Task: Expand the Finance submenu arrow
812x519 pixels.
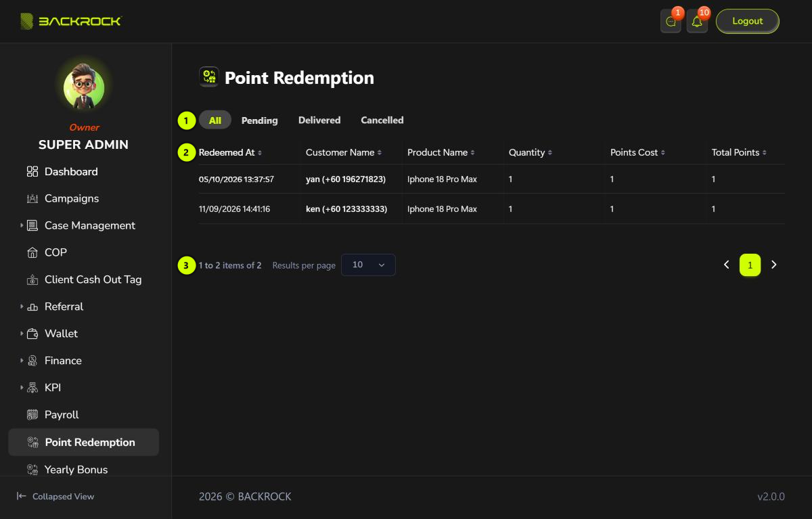Action: click(x=22, y=361)
